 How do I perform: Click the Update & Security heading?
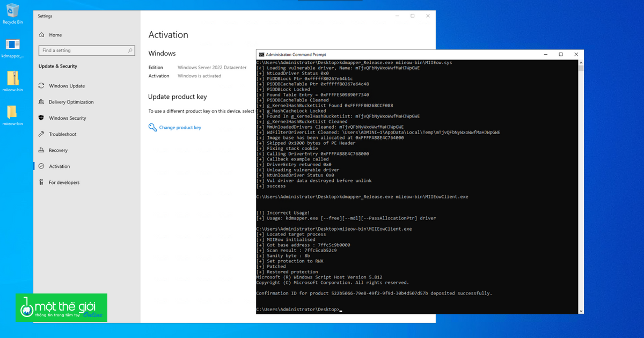pyautogui.click(x=58, y=66)
